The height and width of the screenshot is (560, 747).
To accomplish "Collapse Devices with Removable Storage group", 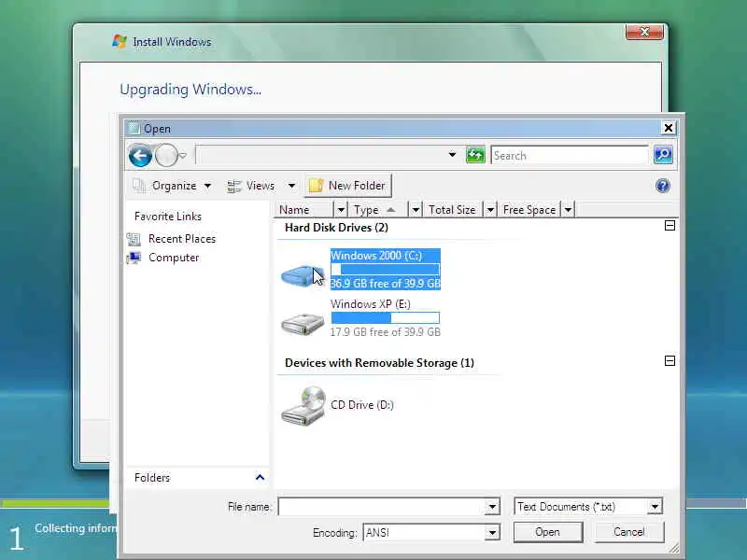I will [x=669, y=361].
